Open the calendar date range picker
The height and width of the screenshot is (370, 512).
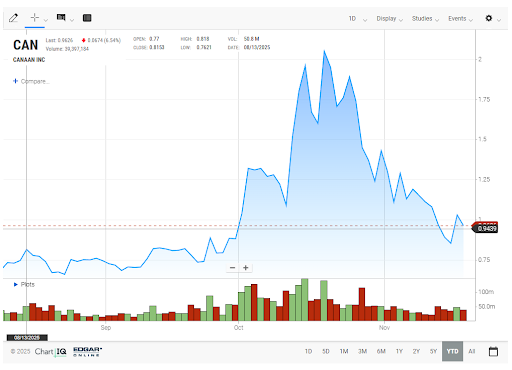click(x=493, y=351)
